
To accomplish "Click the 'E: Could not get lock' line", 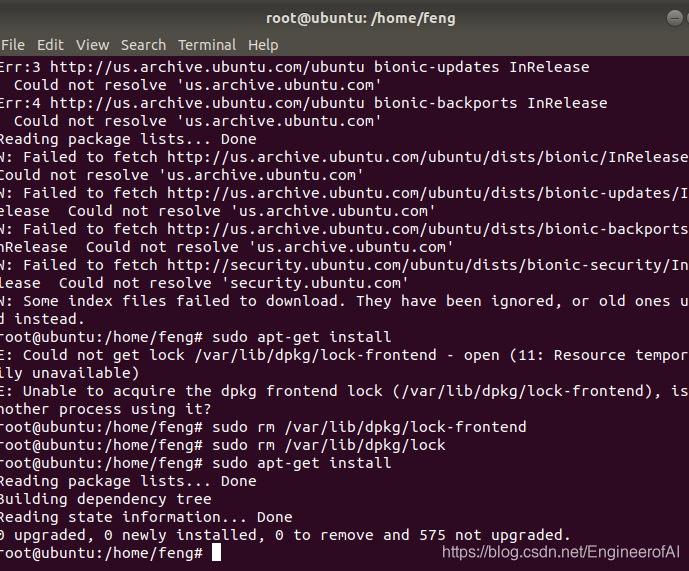I will (344, 355).
